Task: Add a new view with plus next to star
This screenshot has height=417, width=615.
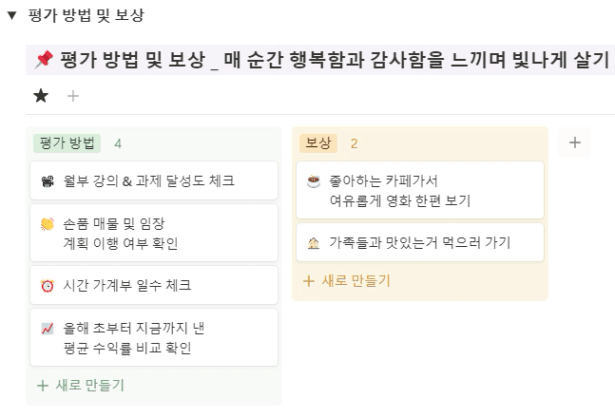Action: pos(73,96)
